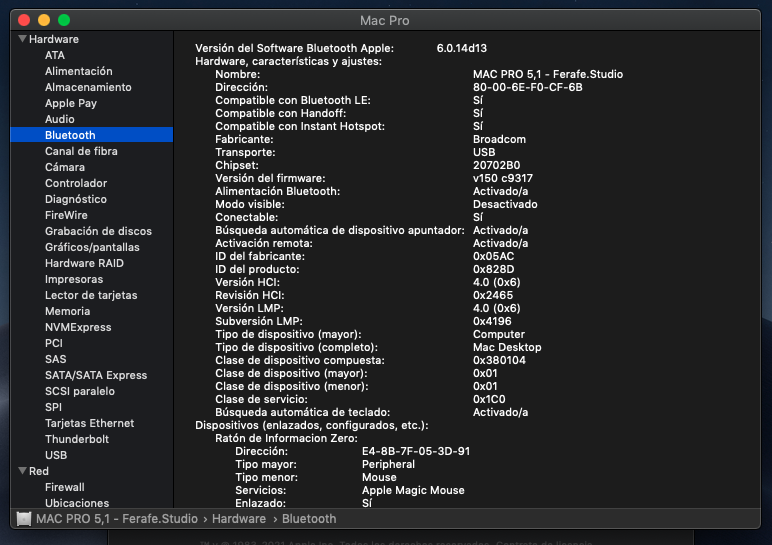Image resolution: width=772 pixels, height=545 pixels.
Task: Click the composite class value 0x380104
Action: pos(499,360)
